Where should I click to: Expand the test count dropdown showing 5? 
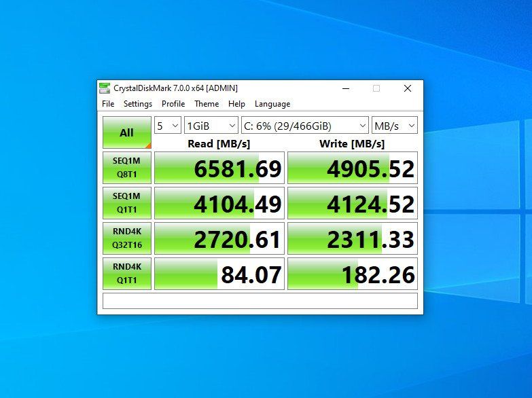point(168,126)
